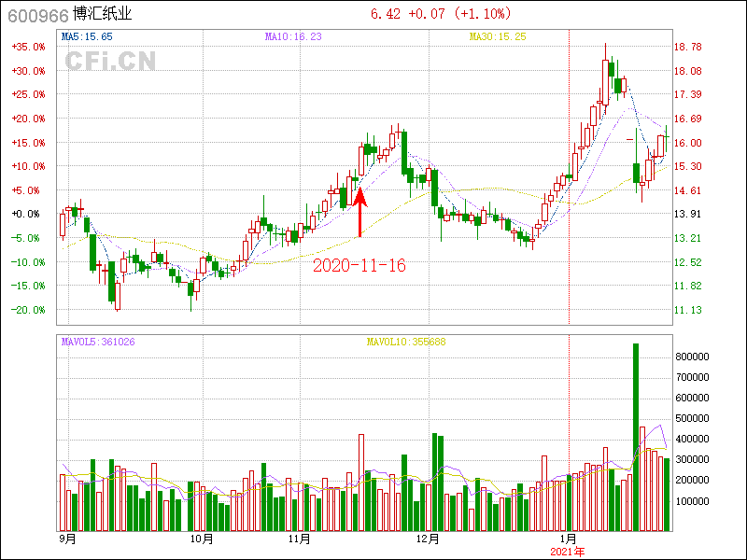747x560 pixels.
Task: Click the price change text 6.42 +0.07 (+1.10%)
Action: [x=441, y=14]
